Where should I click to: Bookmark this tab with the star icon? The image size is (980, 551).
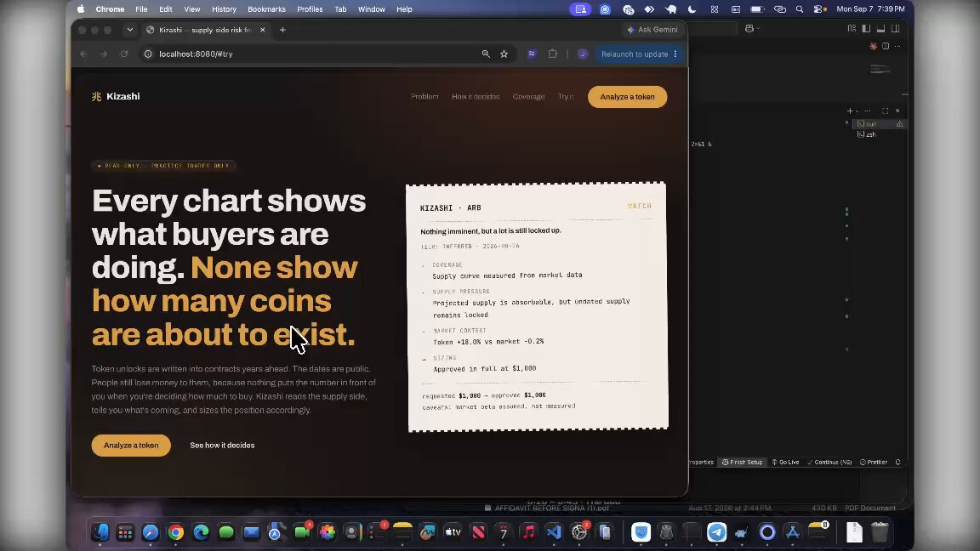point(504,54)
